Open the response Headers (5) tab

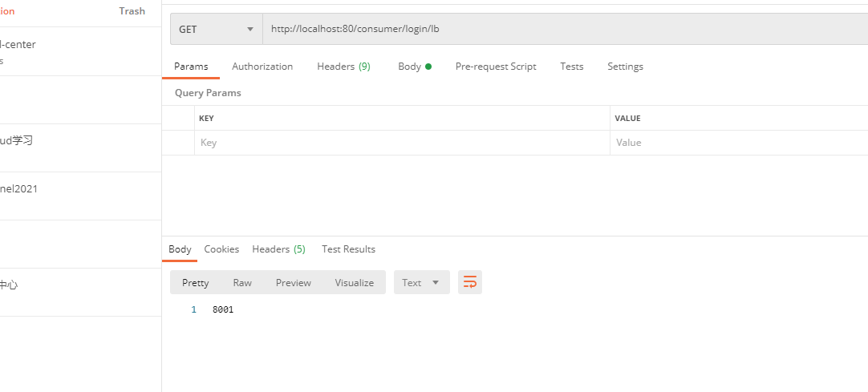pos(278,249)
